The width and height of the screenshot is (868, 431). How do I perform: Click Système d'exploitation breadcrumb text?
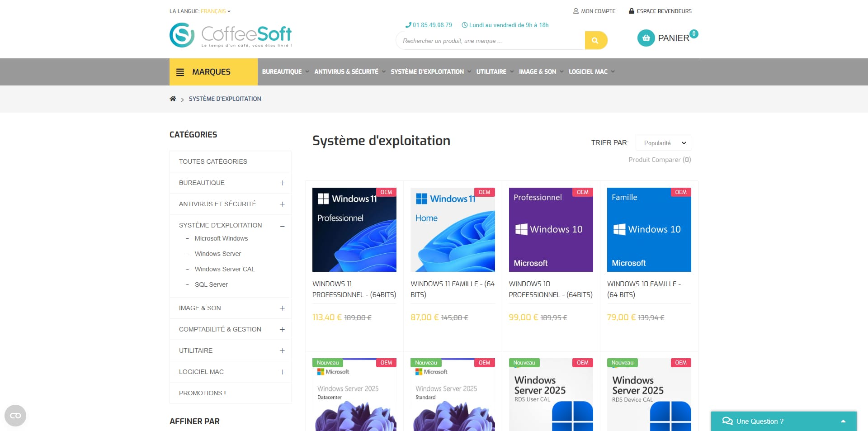pos(225,99)
